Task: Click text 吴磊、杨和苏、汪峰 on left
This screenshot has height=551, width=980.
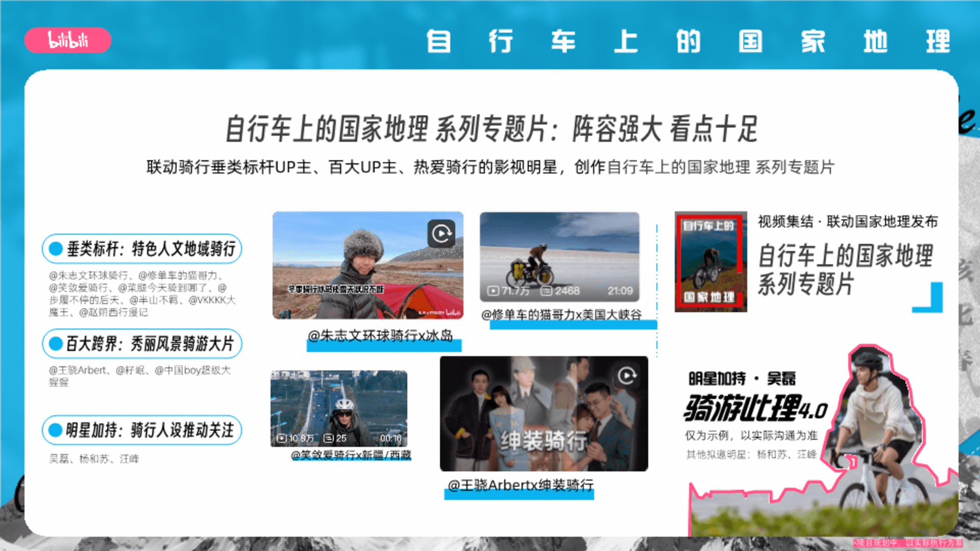Action: [94, 459]
